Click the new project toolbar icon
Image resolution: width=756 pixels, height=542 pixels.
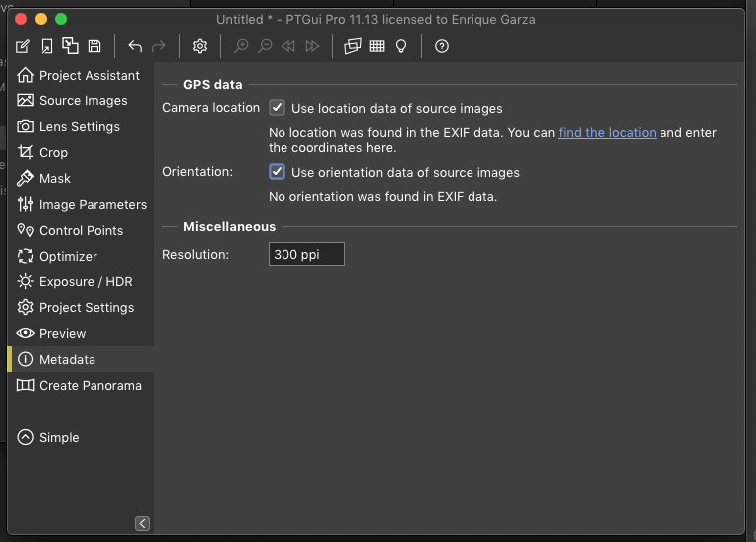pos(23,46)
